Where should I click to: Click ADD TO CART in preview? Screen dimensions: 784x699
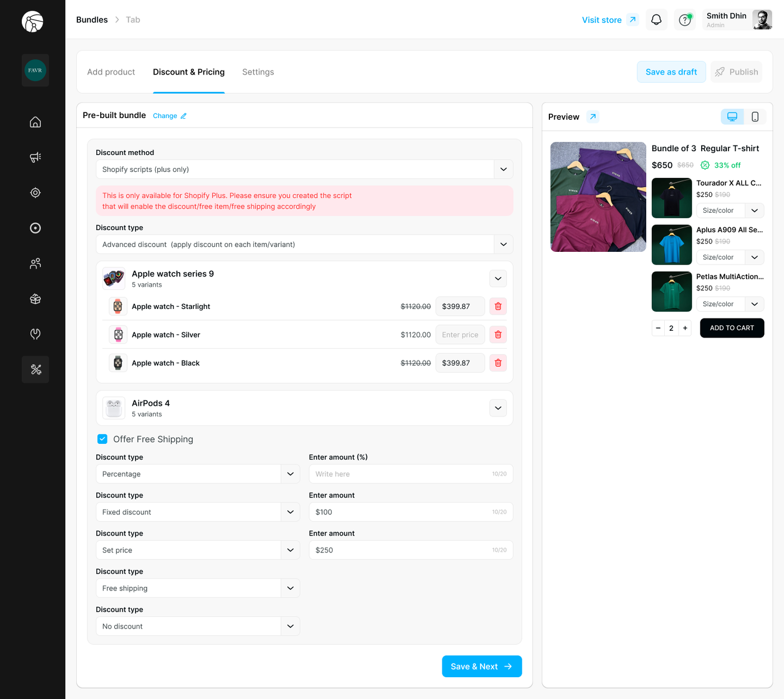click(x=732, y=328)
